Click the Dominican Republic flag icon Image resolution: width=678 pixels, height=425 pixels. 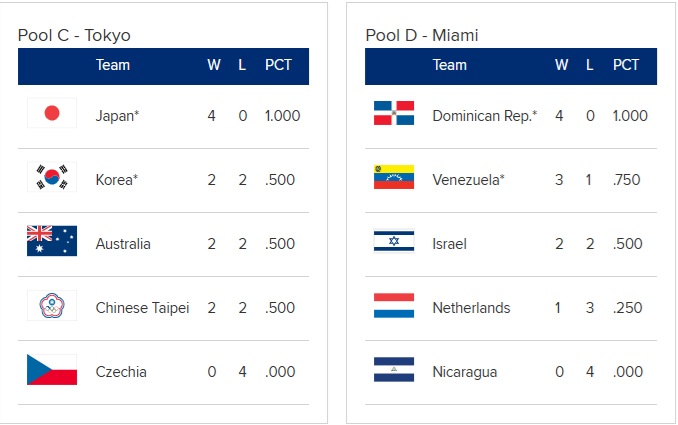tap(393, 114)
